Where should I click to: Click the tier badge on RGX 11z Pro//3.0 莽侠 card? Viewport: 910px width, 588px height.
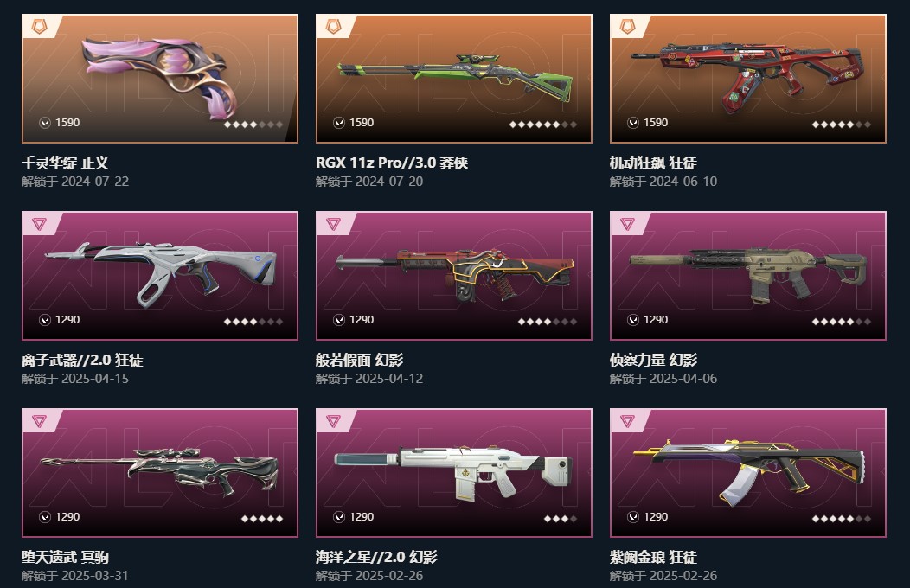[333, 26]
